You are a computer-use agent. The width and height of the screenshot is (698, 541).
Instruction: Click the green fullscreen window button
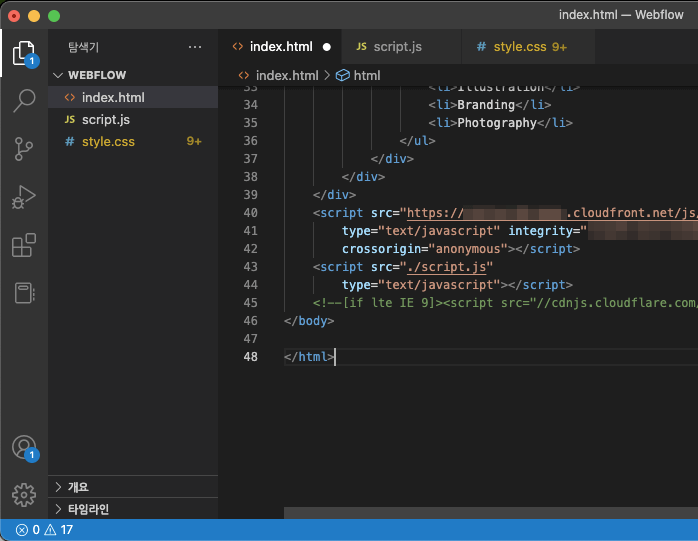(x=54, y=16)
